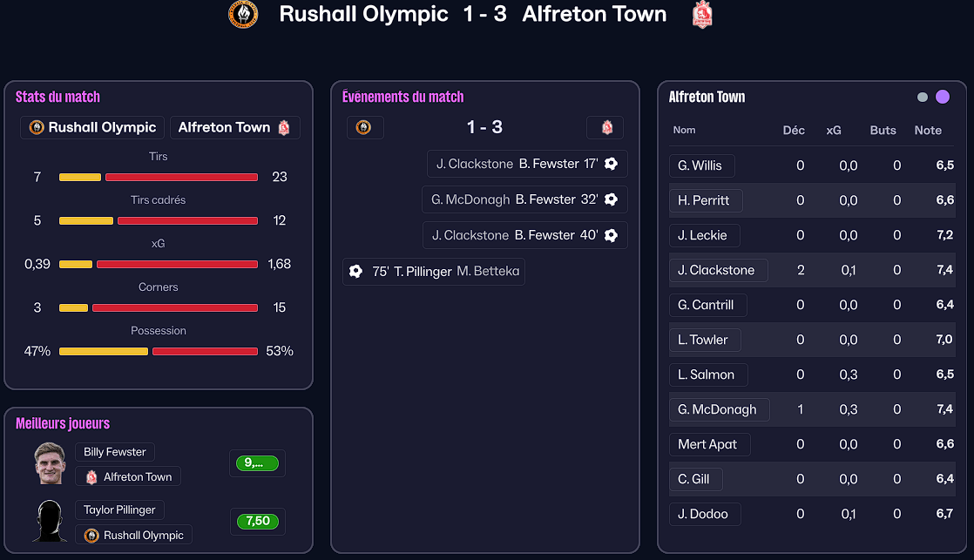Click the Alfreton Town badge in match events
This screenshot has width=974, height=560.
click(x=606, y=128)
